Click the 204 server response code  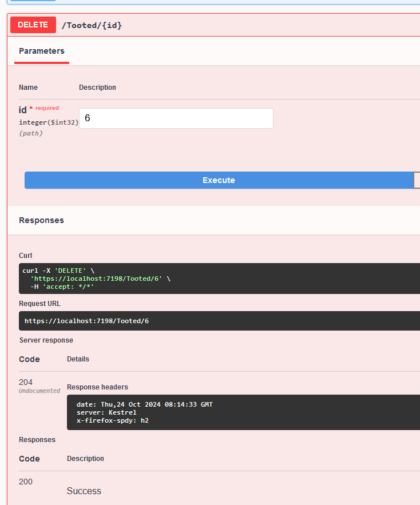26,382
